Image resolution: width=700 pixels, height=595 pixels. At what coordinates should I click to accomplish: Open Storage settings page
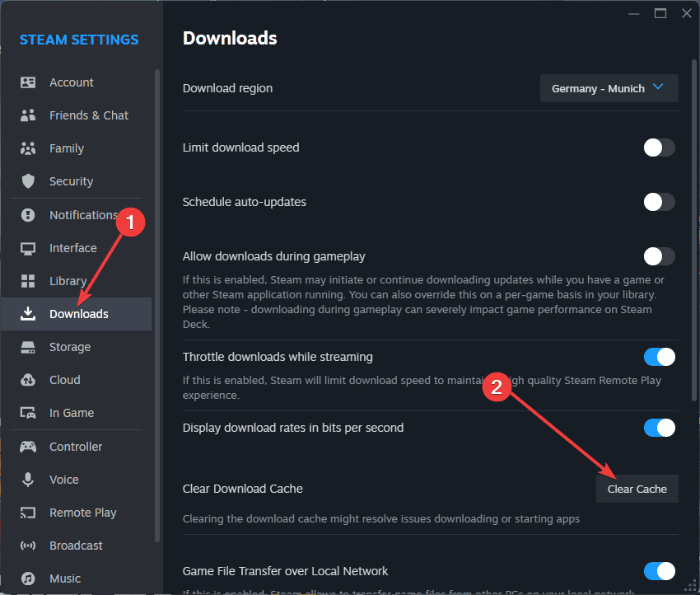click(77, 347)
